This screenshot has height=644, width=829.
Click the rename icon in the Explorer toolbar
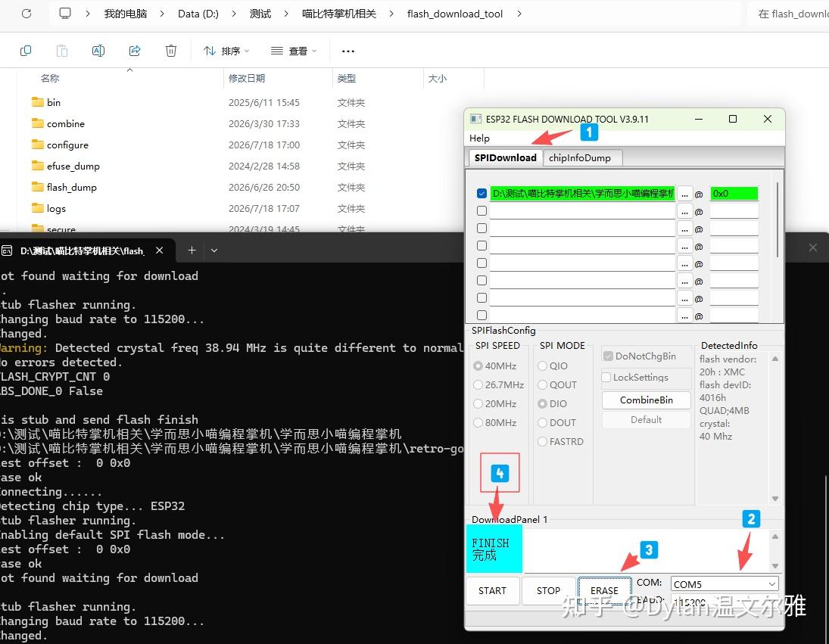click(98, 51)
